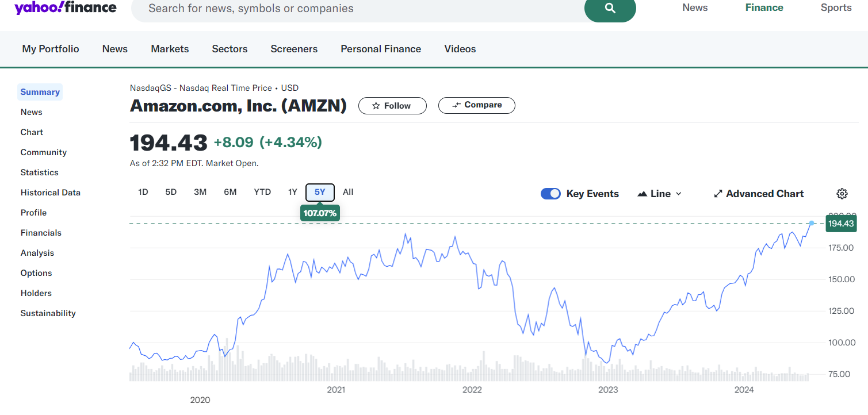This screenshot has height=415, width=868.
Task: Go to News in top header
Action: (695, 7)
